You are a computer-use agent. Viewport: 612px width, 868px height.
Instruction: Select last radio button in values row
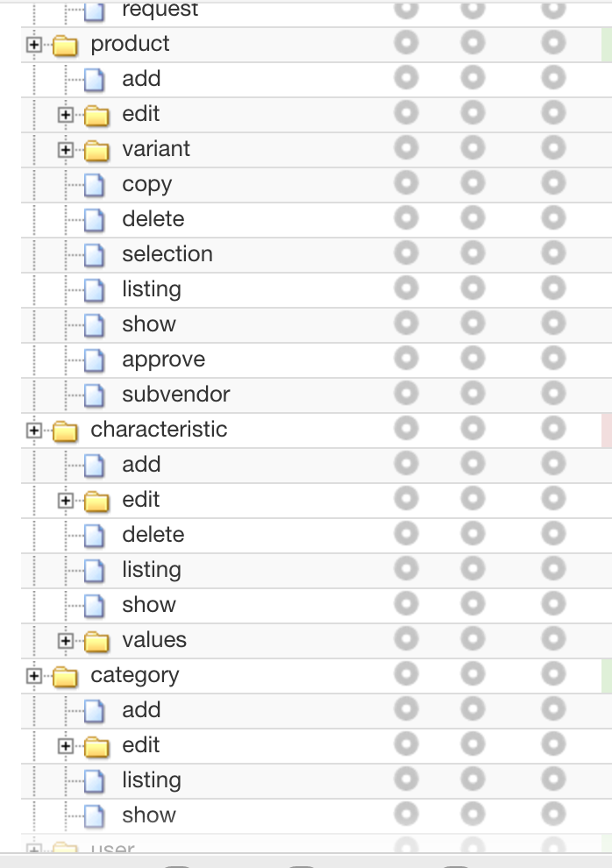click(553, 639)
